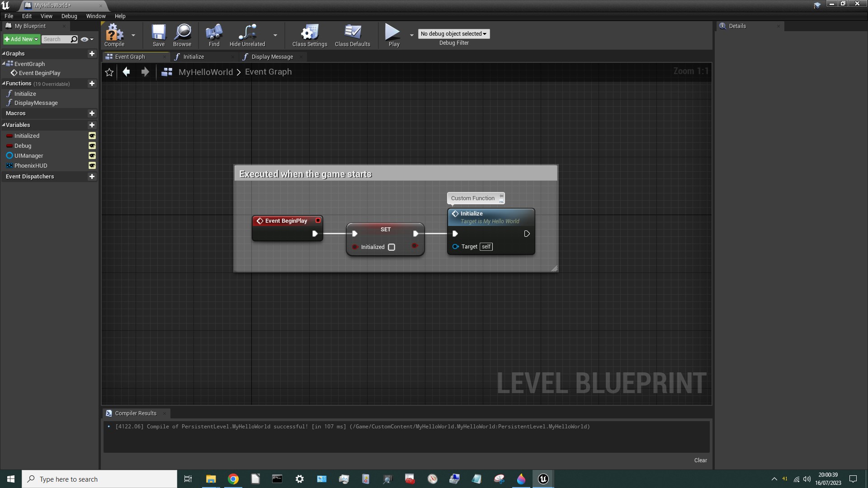The height and width of the screenshot is (488, 868).
Task: Open the Find tool
Action: 214,35
